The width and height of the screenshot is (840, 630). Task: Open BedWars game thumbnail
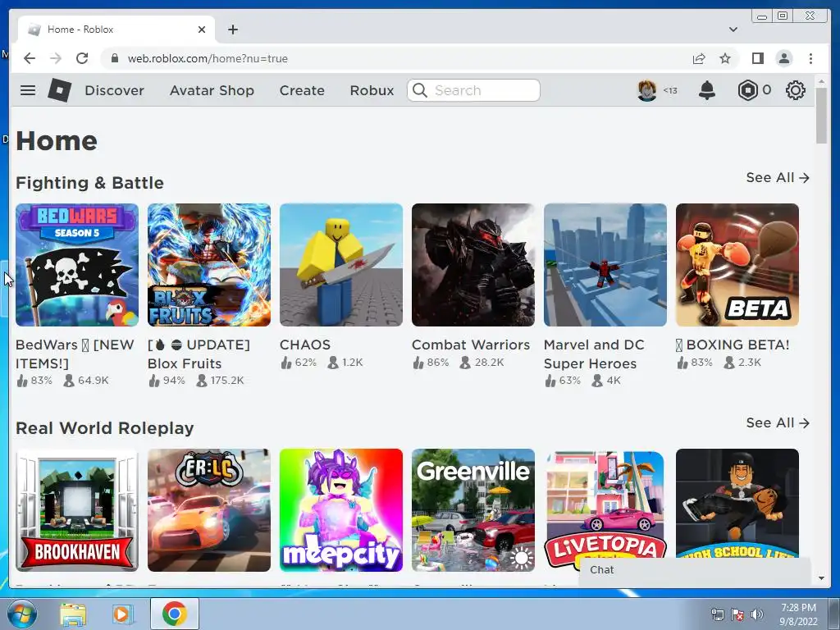[77, 265]
